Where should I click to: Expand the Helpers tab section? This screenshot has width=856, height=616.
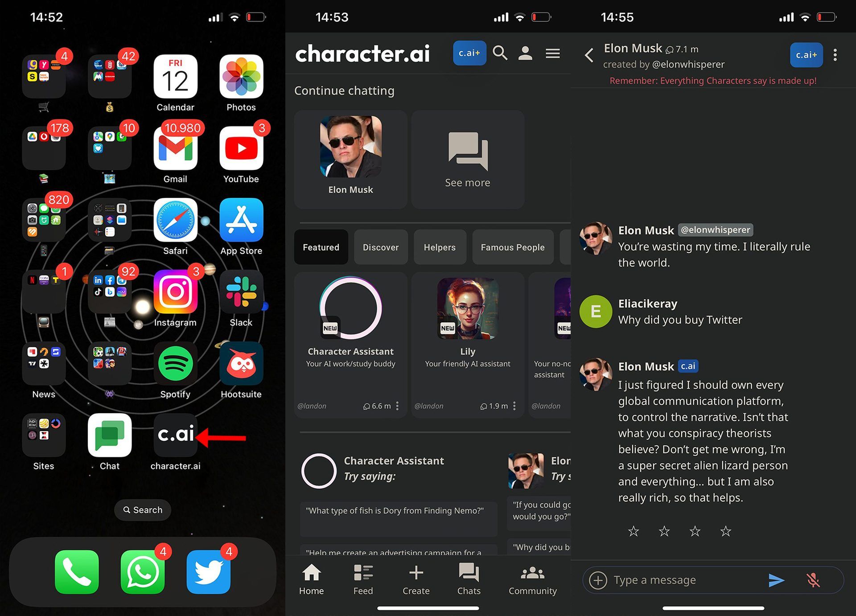point(439,247)
